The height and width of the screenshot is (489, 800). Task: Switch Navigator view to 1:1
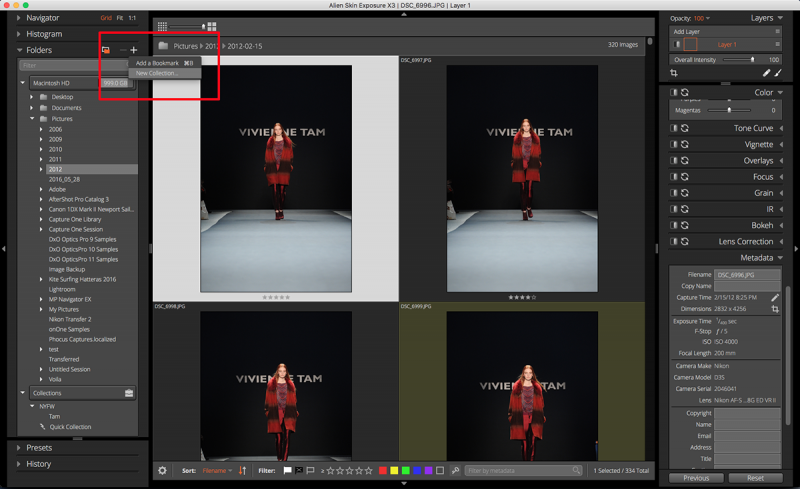(132, 18)
